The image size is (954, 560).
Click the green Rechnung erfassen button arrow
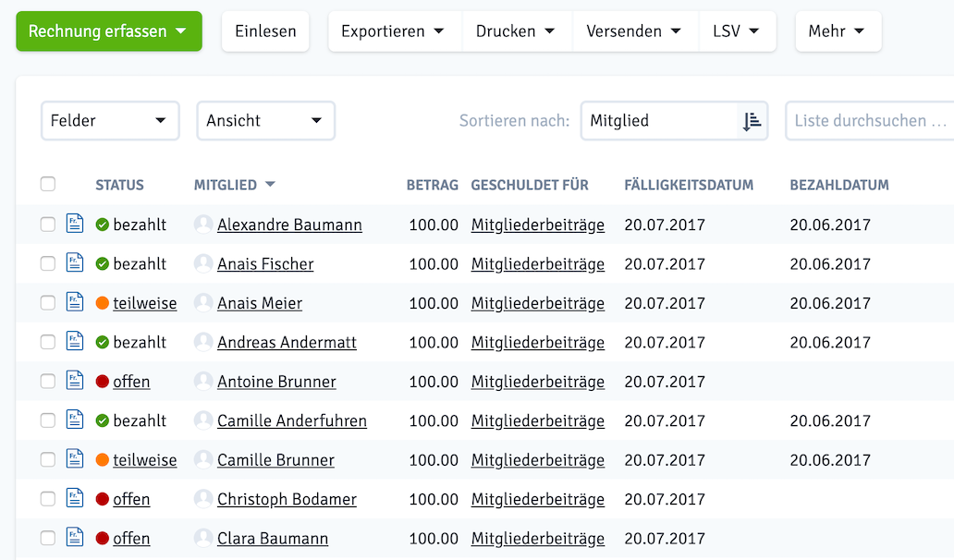(x=180, y=30)
